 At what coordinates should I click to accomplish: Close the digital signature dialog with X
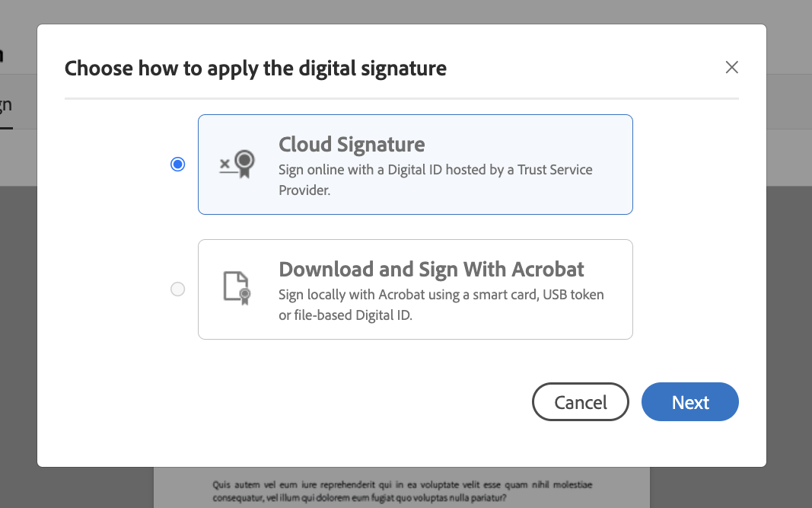click(x=732, y=67)
